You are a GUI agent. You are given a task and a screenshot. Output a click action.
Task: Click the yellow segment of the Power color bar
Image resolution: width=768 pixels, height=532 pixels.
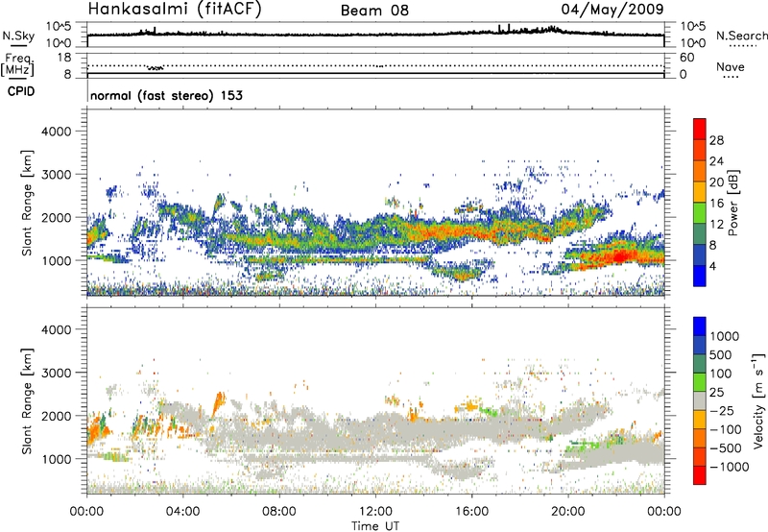pyautogui.click(x=700, y=192)
